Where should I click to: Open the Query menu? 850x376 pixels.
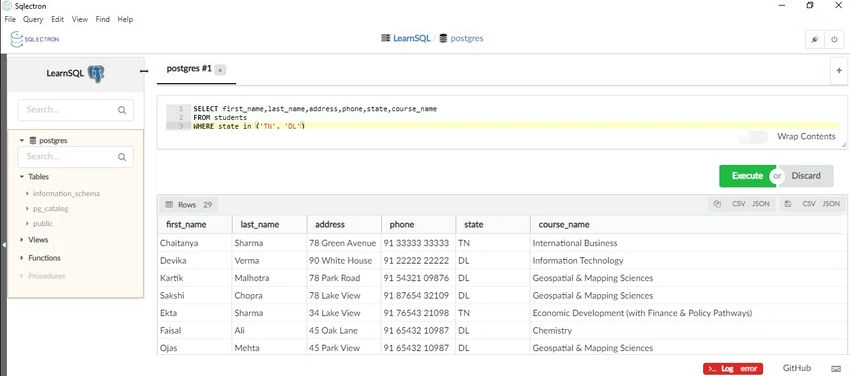[x=33, y=19]
